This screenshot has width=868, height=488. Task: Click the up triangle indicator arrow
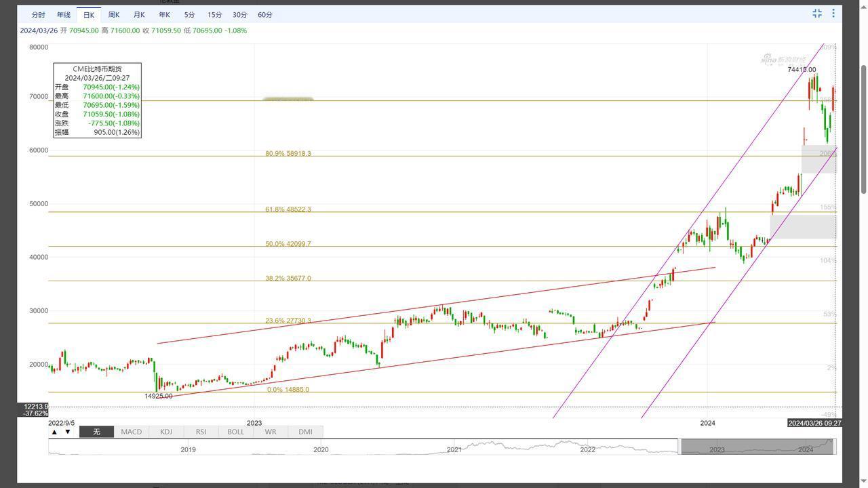pyautogui.click(x=55, y=432)
